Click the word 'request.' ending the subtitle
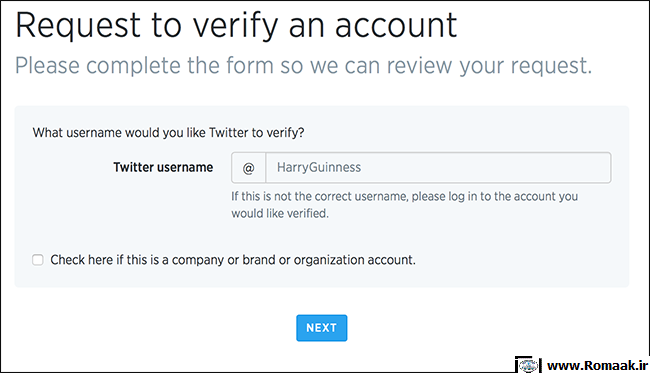The height and width of the screenshot is (373, 650). [x=551, y=66]
